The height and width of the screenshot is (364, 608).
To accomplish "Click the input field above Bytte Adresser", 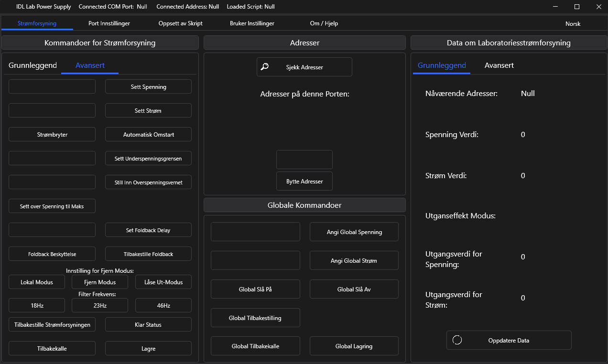I will tap(304, 160).
